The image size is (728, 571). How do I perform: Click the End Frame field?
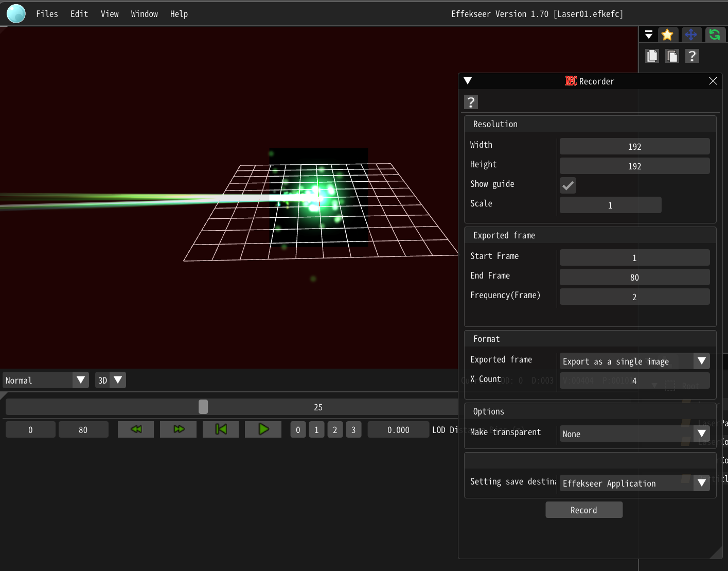634,277
